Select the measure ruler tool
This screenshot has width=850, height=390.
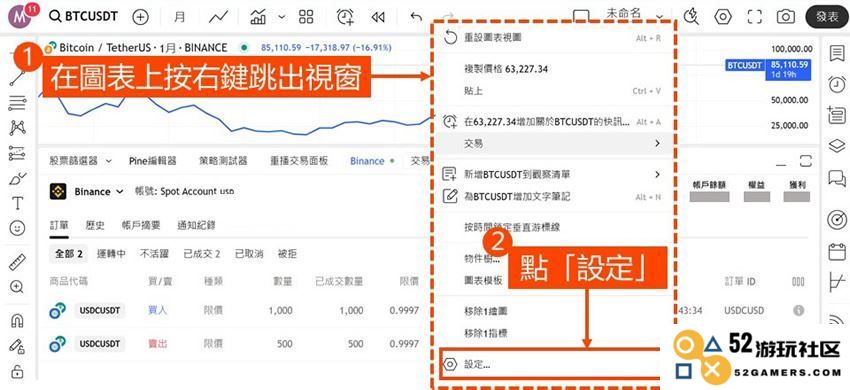coord(17,263)
